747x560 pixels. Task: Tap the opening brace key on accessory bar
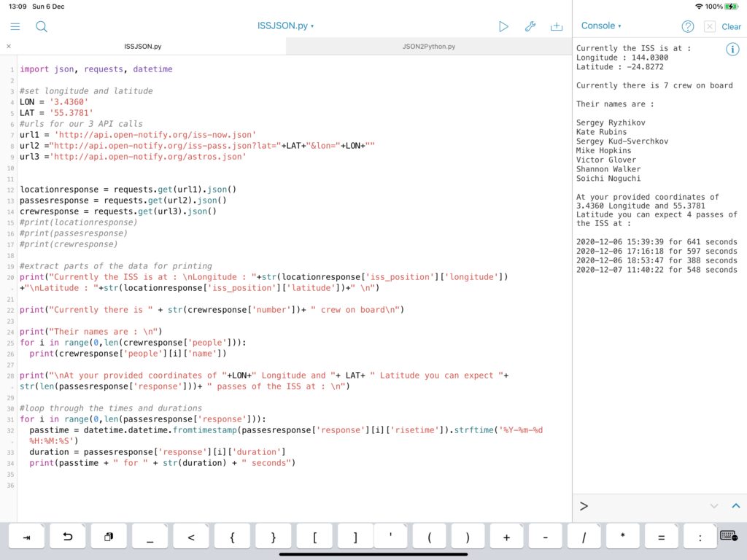point(231,536)
